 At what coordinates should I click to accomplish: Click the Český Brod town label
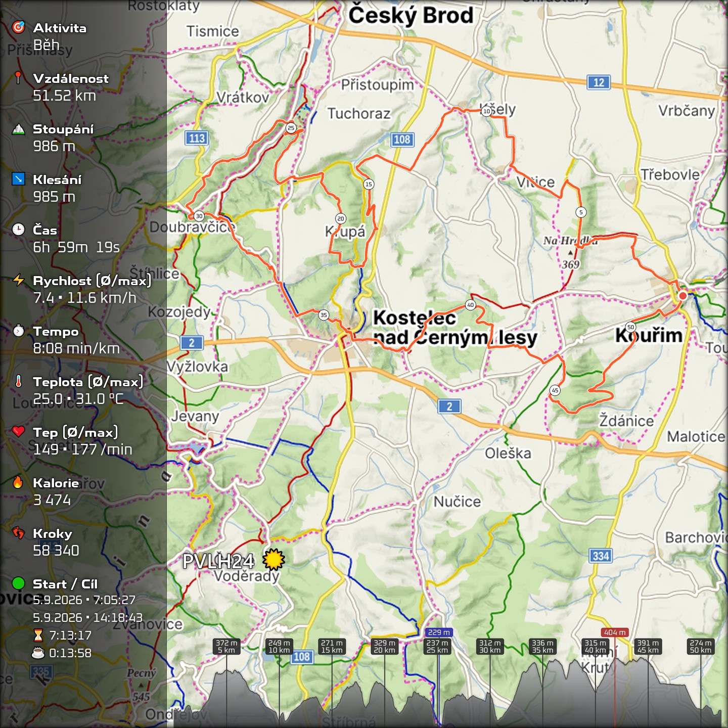[x=411, y=15]
